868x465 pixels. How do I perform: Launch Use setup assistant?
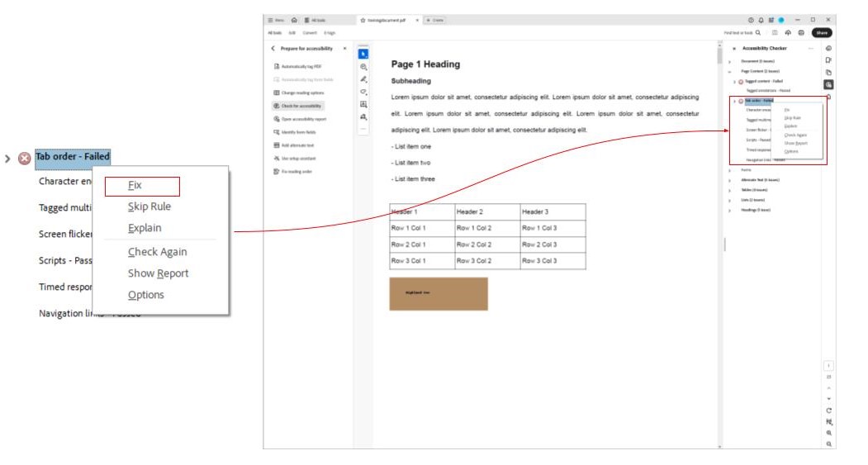pos(295,159)
